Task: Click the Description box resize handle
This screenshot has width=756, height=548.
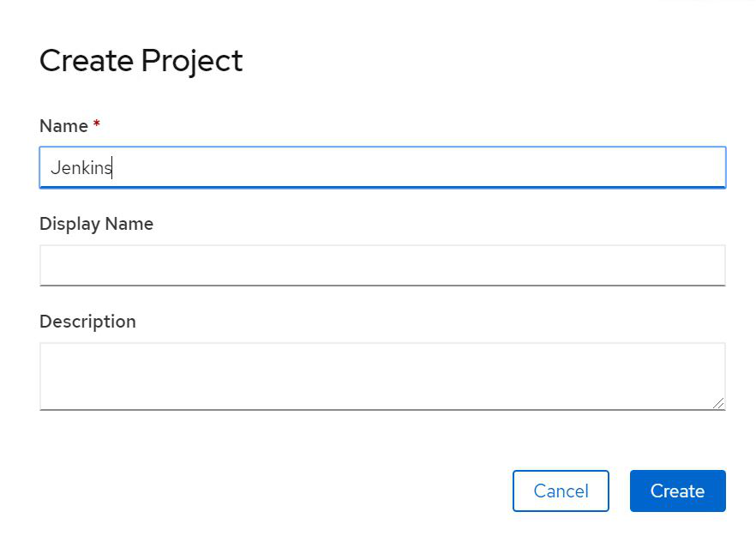Action: coord(718,403)
